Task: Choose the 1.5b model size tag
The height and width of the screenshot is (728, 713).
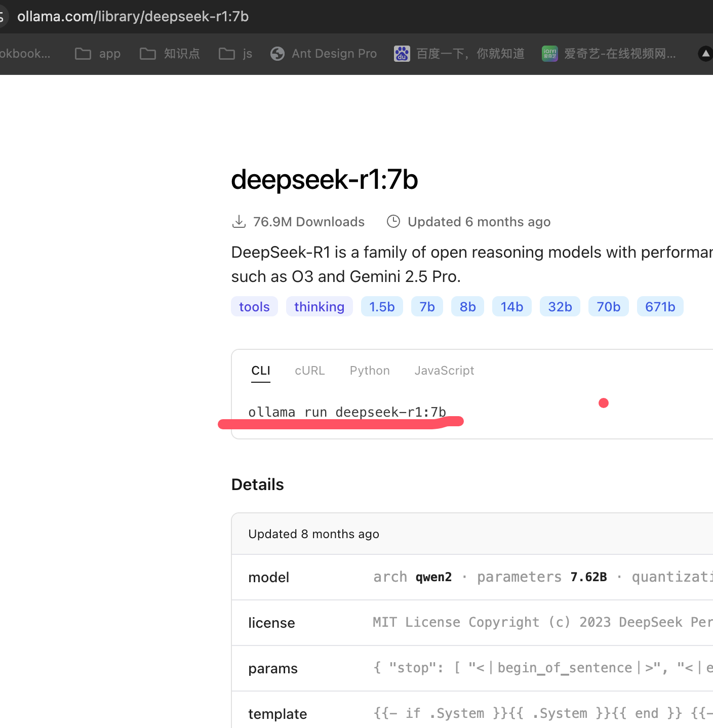Action: [x=382, y=307]
